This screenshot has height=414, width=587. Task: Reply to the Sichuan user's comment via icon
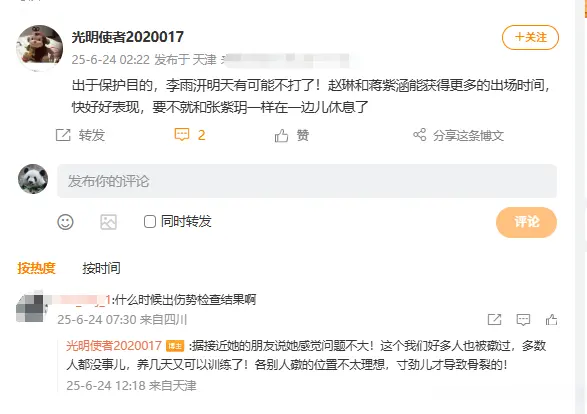click(523, 320)
